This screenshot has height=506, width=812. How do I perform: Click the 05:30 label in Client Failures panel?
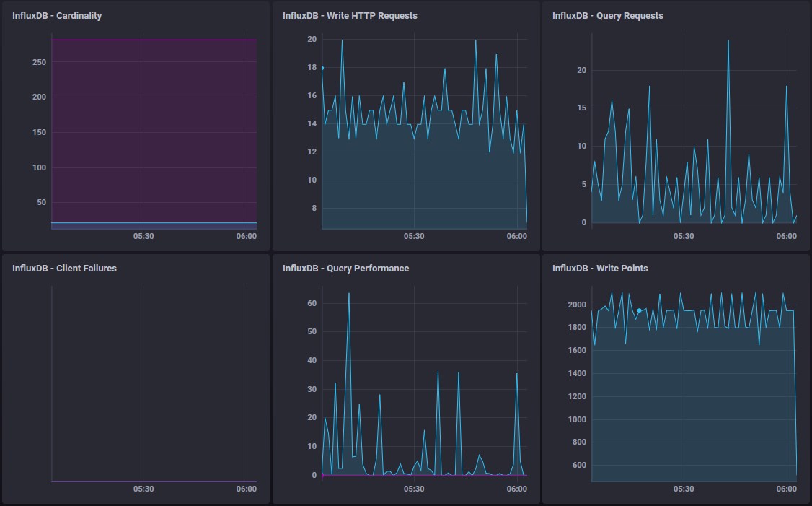click(x=144, y=489)
